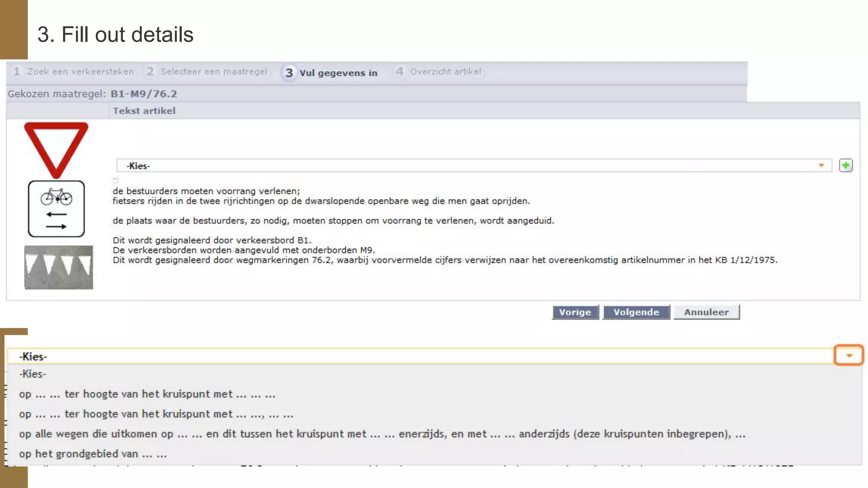Click the Annuleer button

click(706, 312)
